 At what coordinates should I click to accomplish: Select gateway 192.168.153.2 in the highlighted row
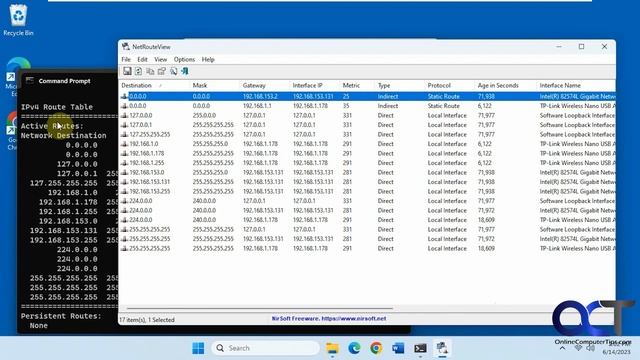pos(260,97)
